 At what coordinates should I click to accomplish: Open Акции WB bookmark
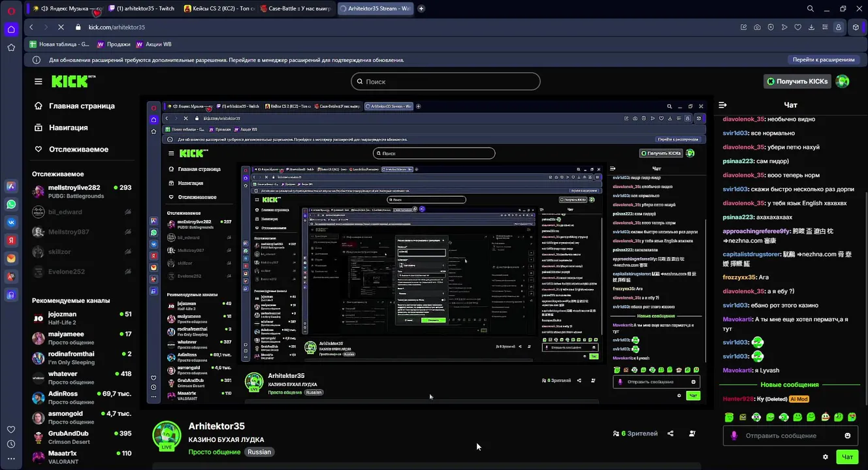tap(153, 44)
